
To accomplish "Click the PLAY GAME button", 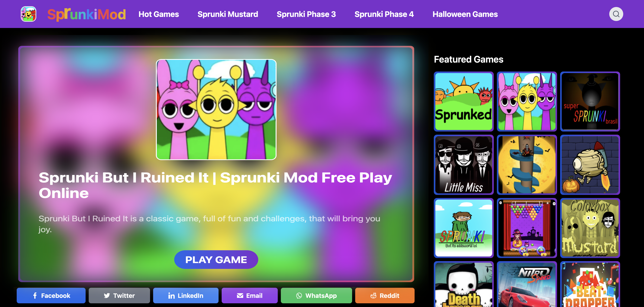I will pos(216,259).
